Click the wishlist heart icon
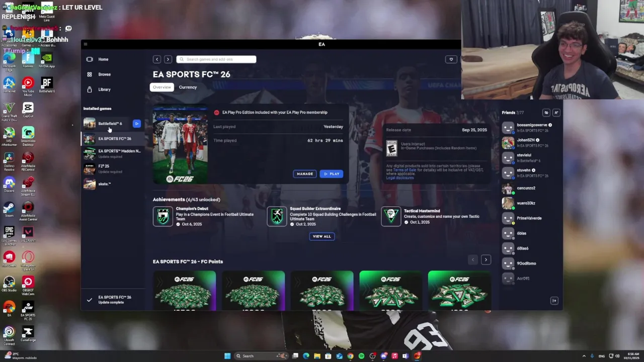 (451, 59)
